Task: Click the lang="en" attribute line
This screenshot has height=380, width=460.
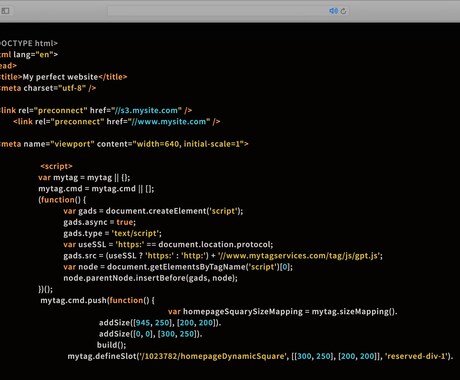Action: [29, 54]
